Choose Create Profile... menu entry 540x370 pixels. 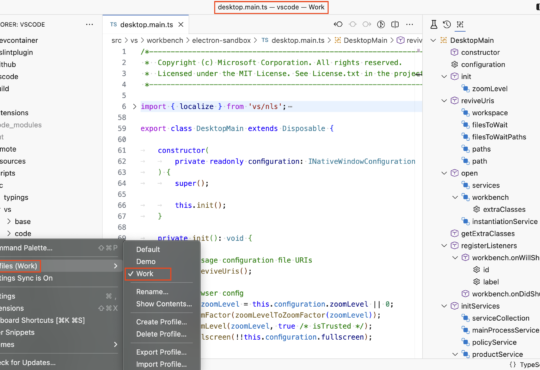(162, 322)
